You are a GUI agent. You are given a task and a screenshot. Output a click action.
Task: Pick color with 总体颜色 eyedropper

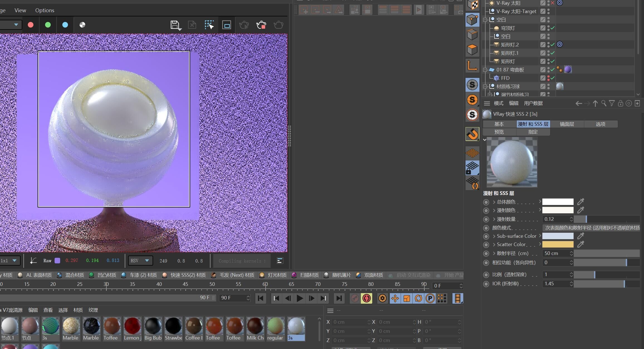coord(581,201)
